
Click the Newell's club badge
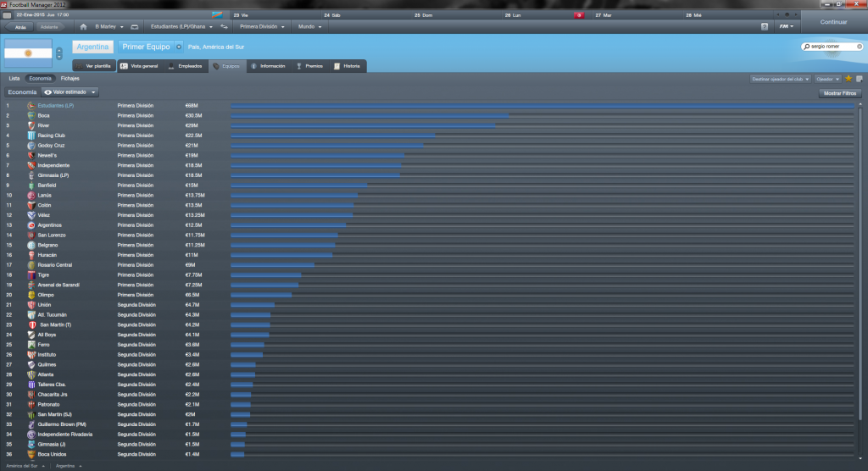coord(31,156)
